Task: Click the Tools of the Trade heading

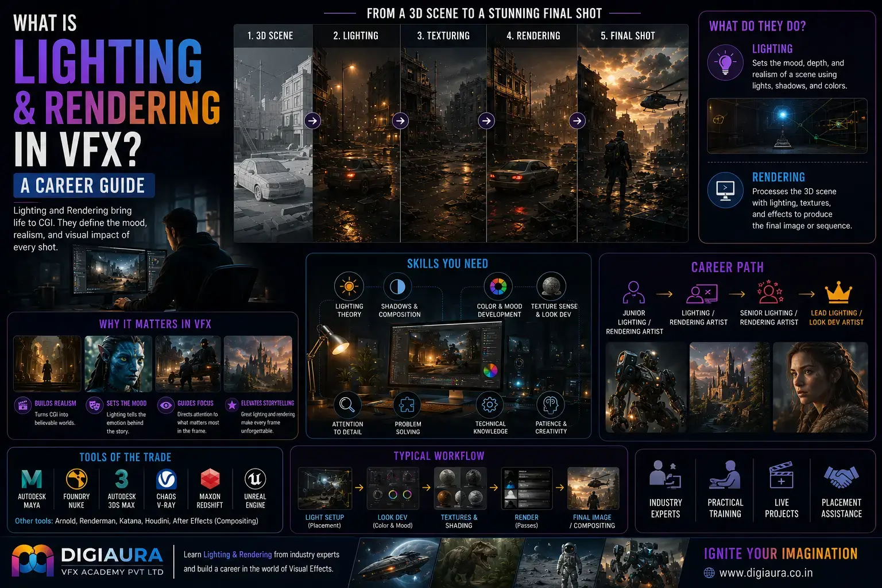Action: pos(125,457)
